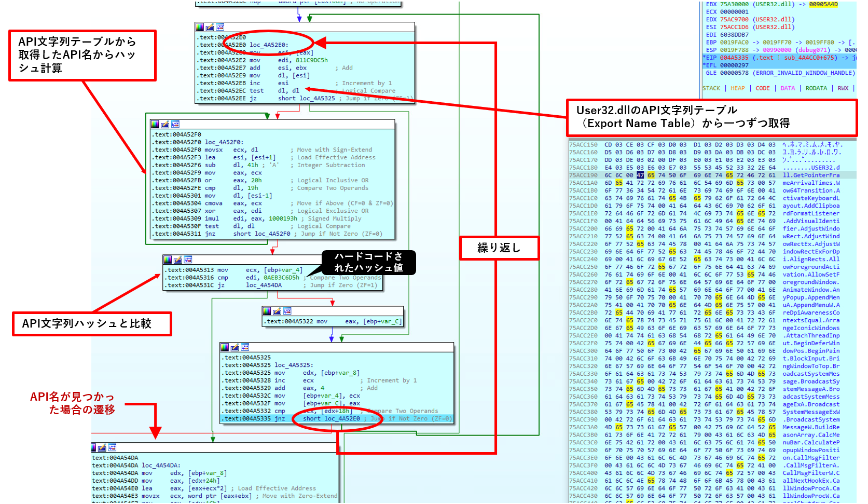The width and height of the screenshot is (868, 504).
Task: Click the pencil edit icon on loc_4A5325 node
Action: (235, 347)
